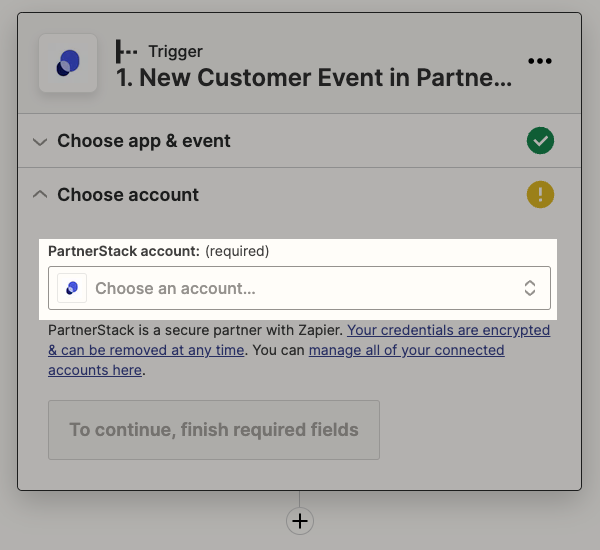600x550 pixels.
Task: Open the "Your credentials are encrypted" link
Action: coord(448,330)
